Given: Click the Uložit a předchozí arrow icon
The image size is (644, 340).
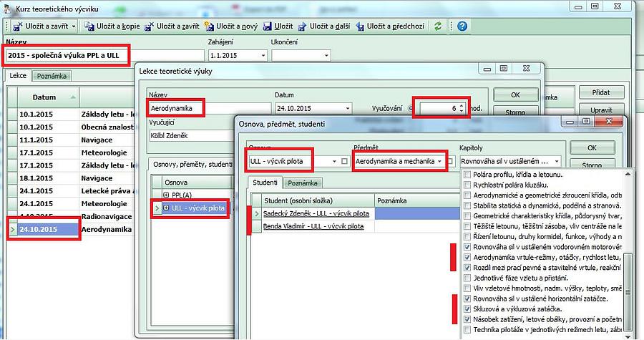Looking at the screenshot, I should point(359,26).
